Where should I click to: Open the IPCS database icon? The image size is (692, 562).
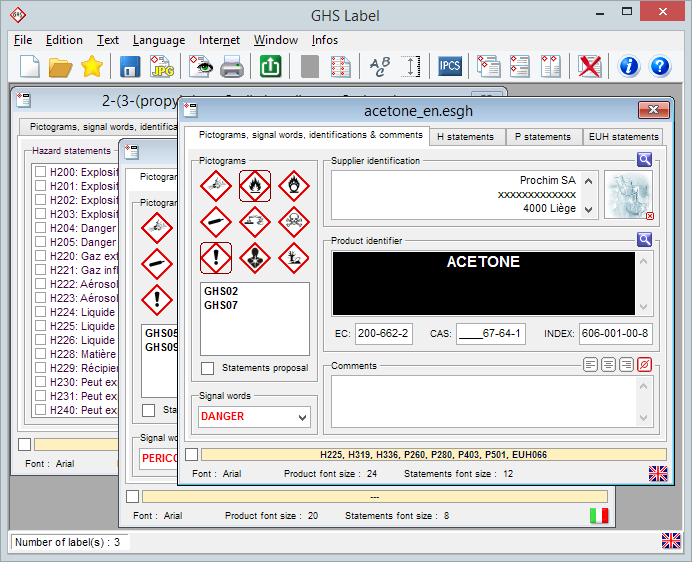tap(450, 66)
